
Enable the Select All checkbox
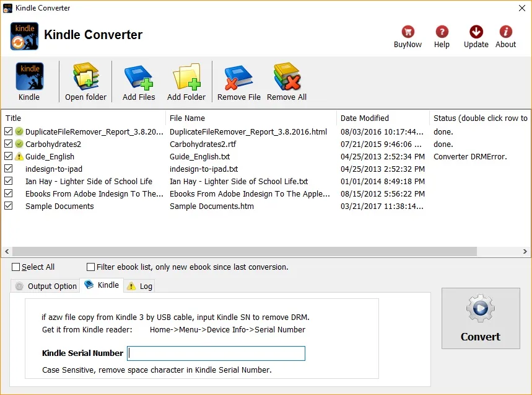point(15,267)
